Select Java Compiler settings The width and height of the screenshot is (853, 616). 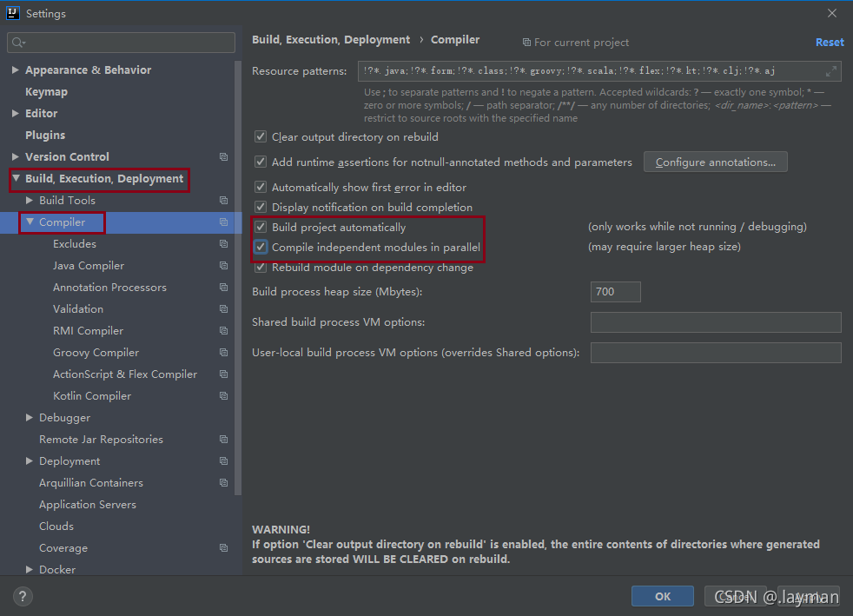[x=89, y=266]
